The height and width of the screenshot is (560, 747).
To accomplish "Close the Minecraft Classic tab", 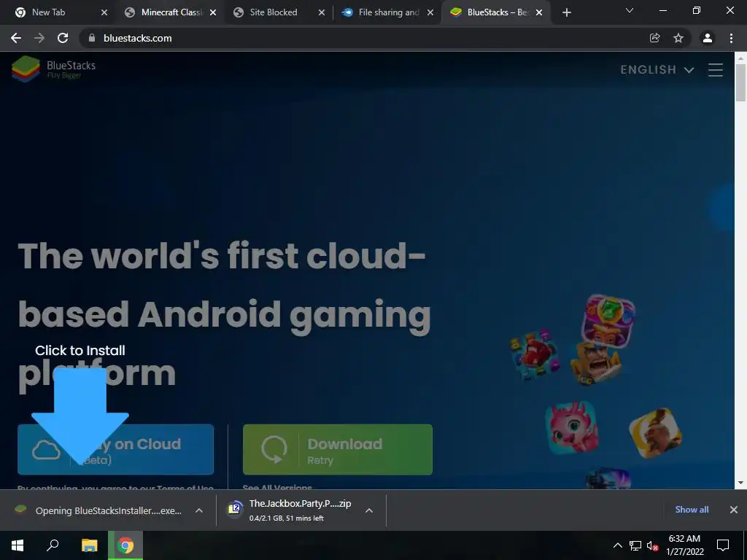I will [x=213, y=12].
